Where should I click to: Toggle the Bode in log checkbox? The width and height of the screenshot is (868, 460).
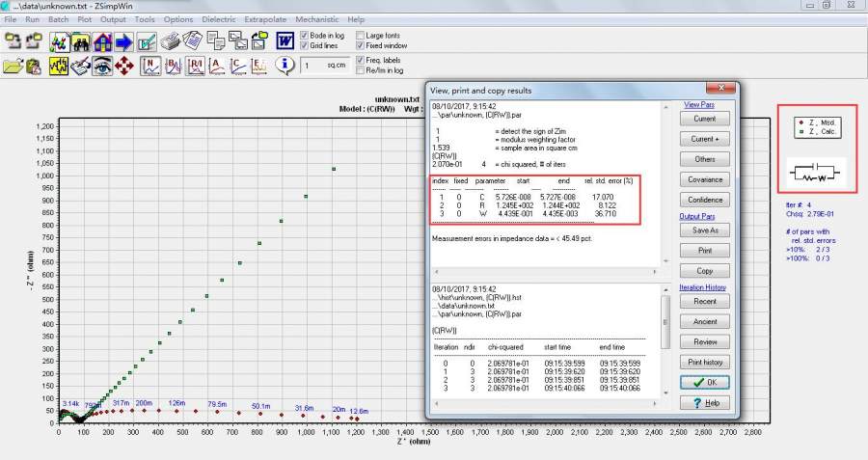pos(306,36)
